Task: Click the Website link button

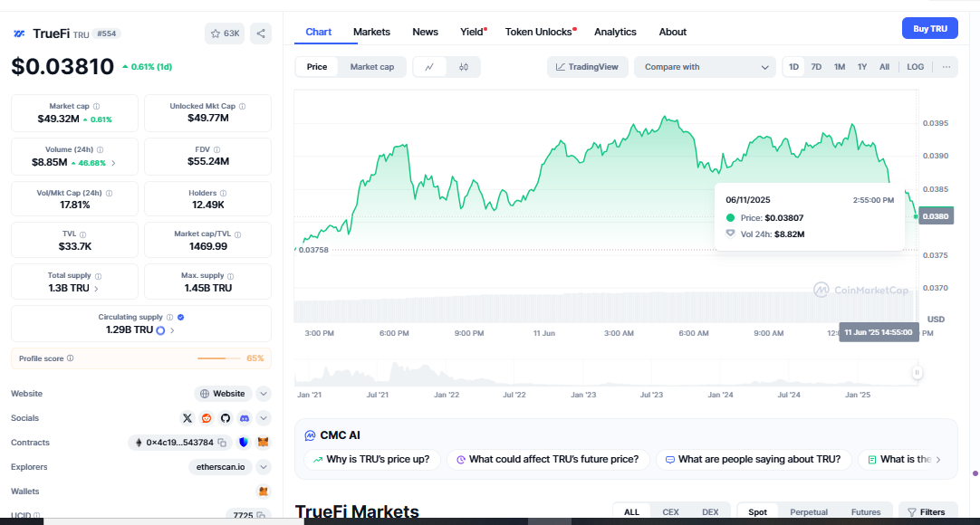Action: (x=223, y=394)
